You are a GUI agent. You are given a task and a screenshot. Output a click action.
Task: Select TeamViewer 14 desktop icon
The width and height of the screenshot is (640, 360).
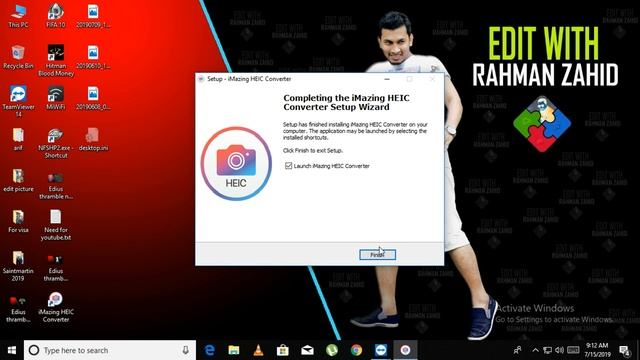click(x=18, y=101)
